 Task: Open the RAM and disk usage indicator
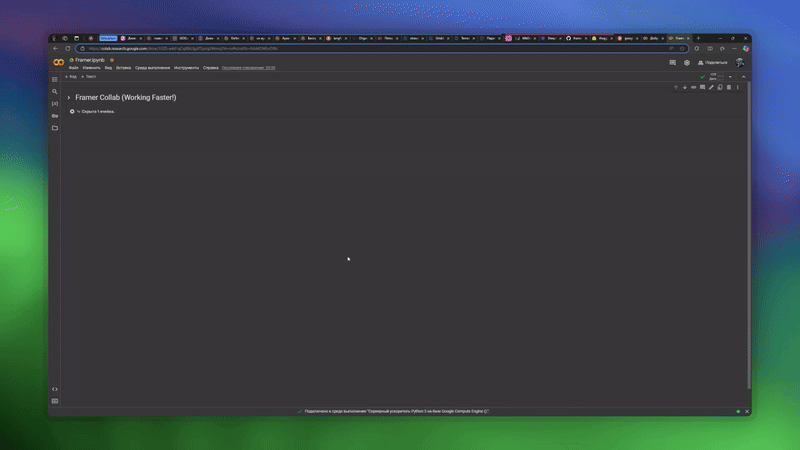click(716, 77)
